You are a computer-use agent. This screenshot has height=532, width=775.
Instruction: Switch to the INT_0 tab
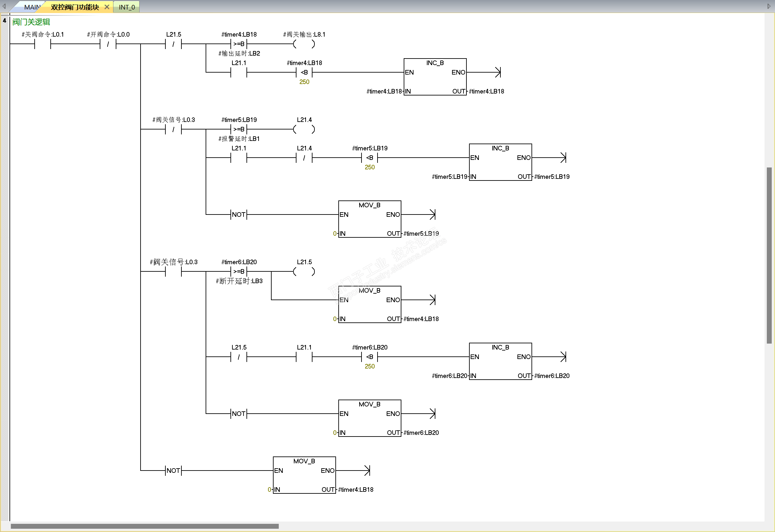tap(127, 7)
